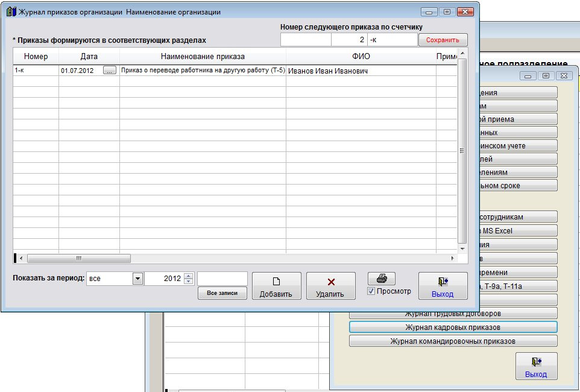Click Выход button in the journal window
This screenshot has width=580, height=392.
point(443,286)
